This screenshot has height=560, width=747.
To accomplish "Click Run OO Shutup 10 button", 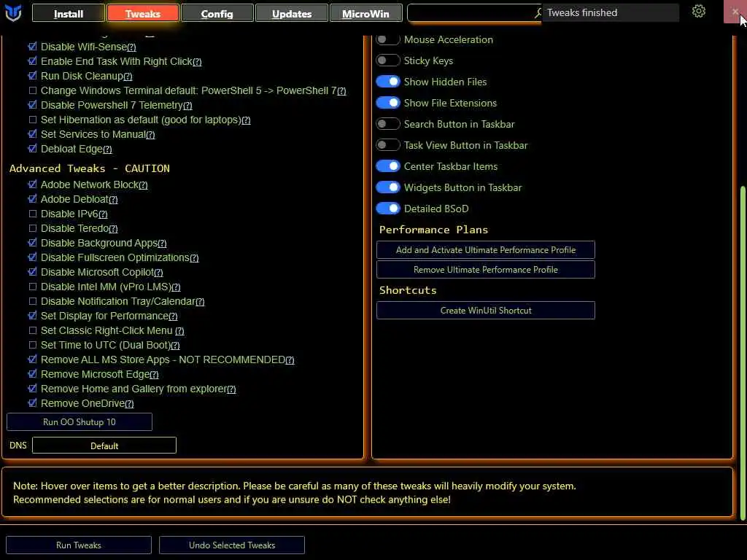I will [x=80, y=422].
